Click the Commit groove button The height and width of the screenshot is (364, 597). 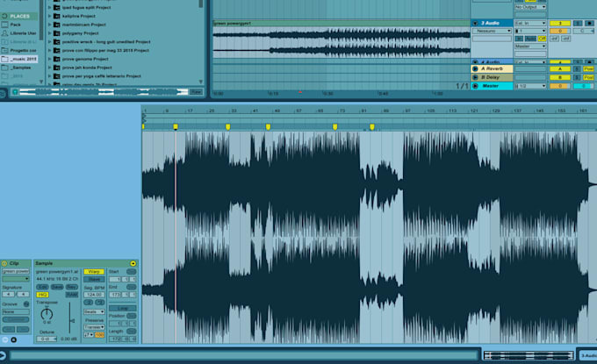pyautogui.click(x=16, y=319)
